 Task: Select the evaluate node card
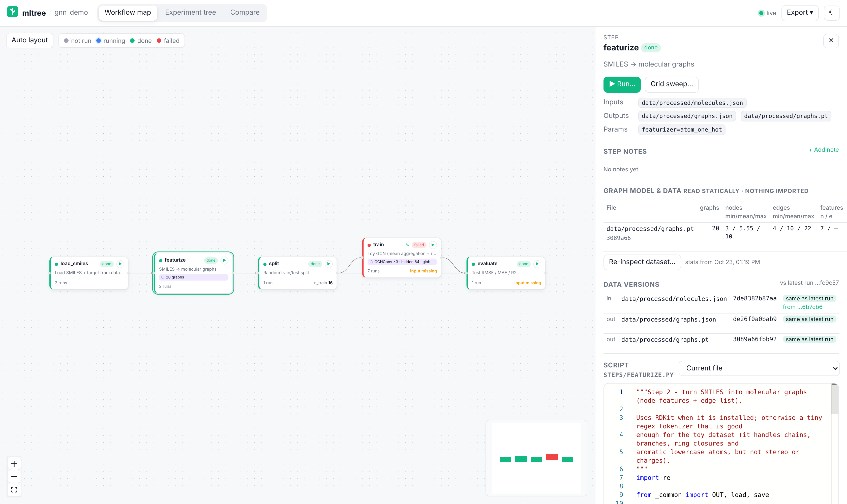506,273
